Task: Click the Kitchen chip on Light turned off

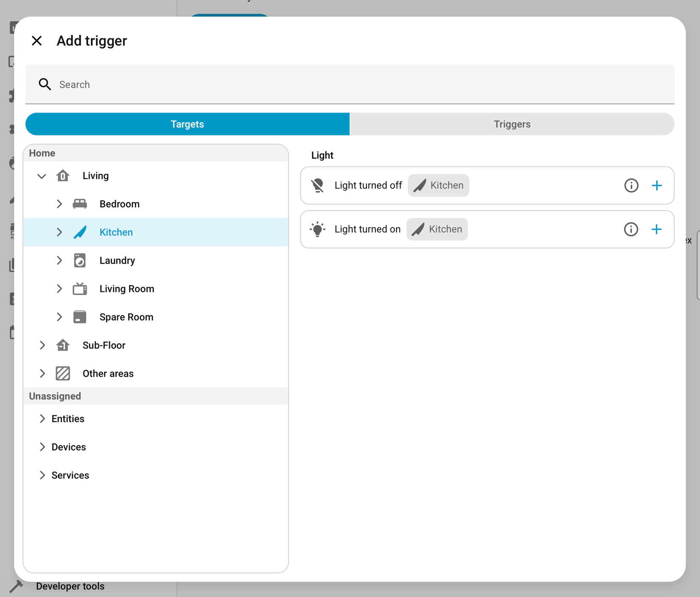Action: [438, 185]
